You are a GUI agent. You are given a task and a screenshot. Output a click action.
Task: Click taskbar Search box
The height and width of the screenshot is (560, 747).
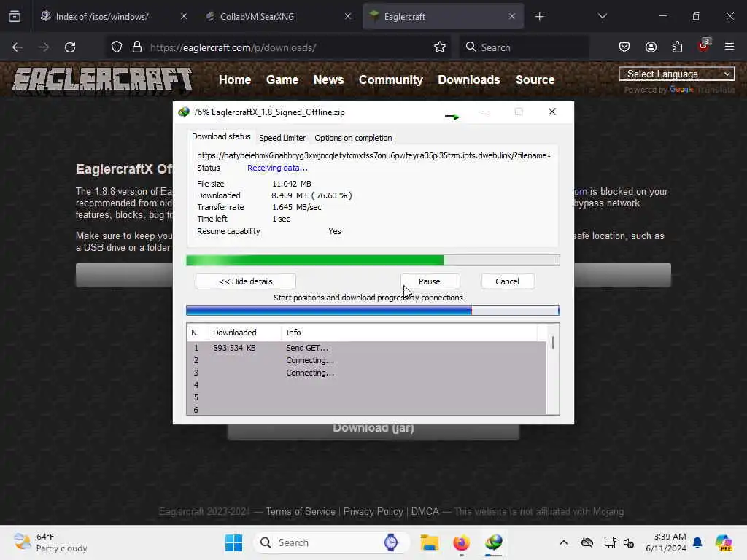pyautogui.click(x=332, y=542)
